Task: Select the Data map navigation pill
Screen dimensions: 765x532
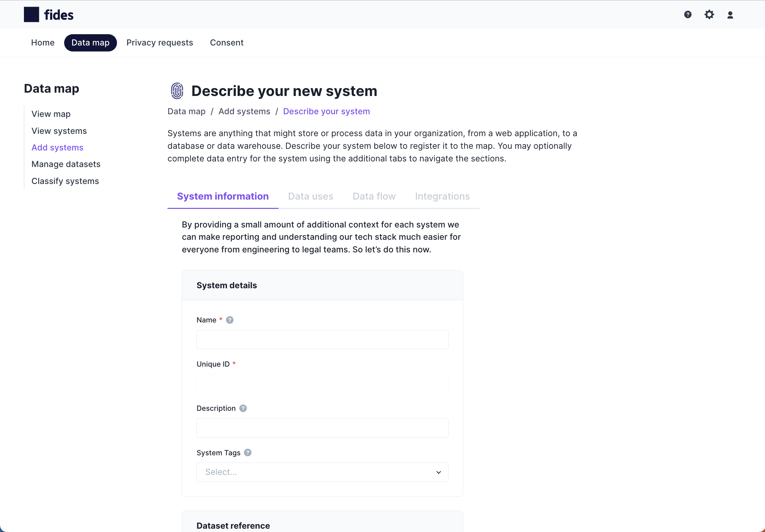Action: tap(90, 43)
